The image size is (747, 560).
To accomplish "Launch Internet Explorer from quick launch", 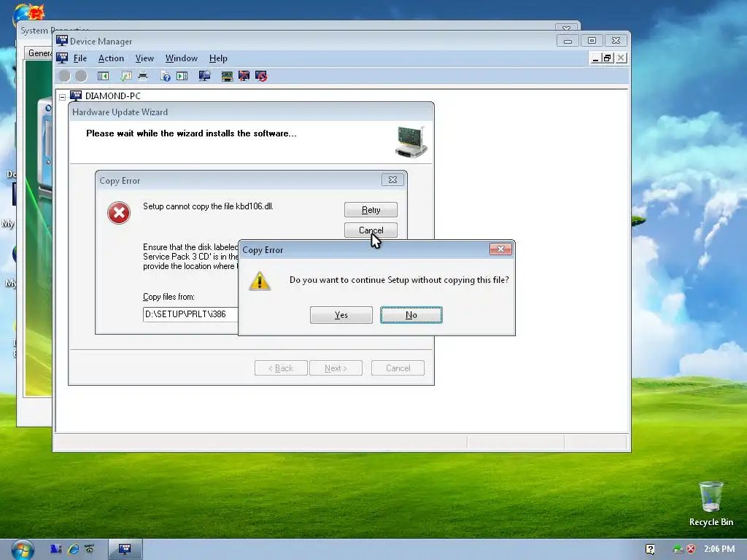I will click(73, 549).
